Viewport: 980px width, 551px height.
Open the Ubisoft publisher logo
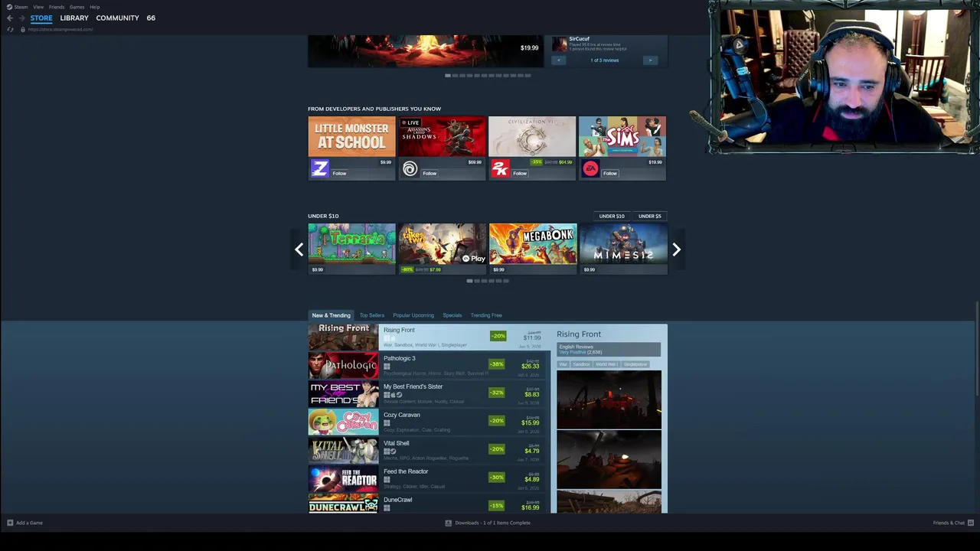click(410, 168)
